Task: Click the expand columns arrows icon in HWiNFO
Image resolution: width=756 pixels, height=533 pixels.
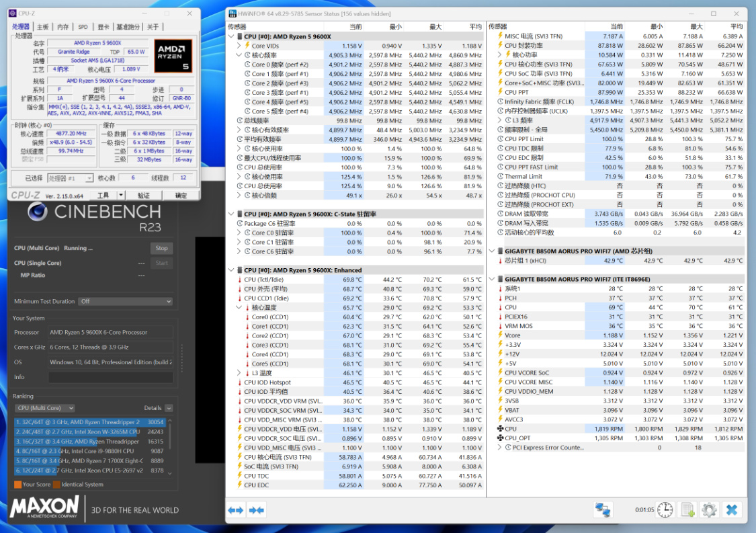Action: (236, 510)
